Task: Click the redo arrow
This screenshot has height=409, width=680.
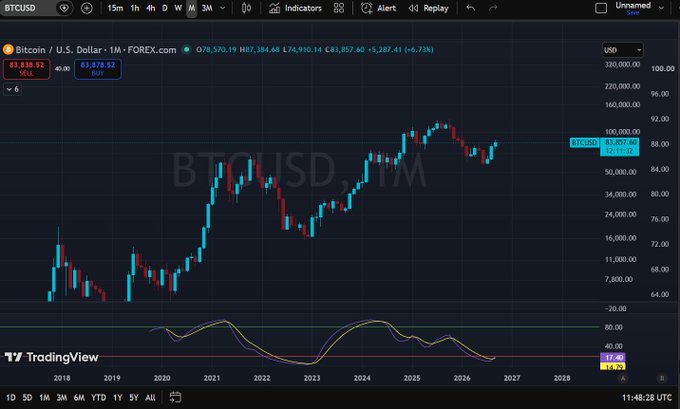Action: (x=493, y=8)
